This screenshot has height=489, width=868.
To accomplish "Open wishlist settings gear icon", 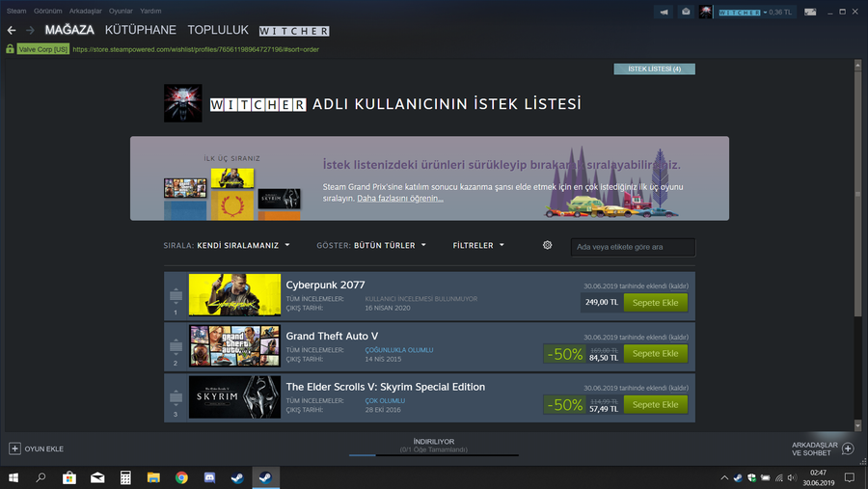I will tap(548, 245).
